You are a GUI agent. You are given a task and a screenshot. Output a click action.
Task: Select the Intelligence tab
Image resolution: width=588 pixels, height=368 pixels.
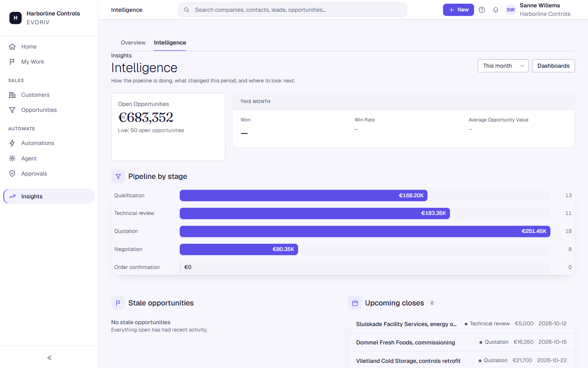pos(170,43)
